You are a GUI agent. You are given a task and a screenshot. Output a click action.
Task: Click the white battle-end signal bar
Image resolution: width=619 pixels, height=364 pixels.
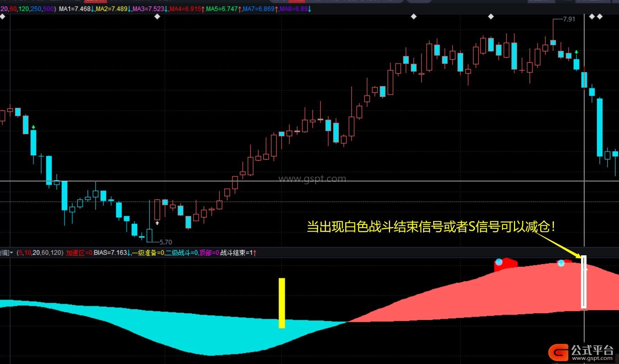click(584, 282)
